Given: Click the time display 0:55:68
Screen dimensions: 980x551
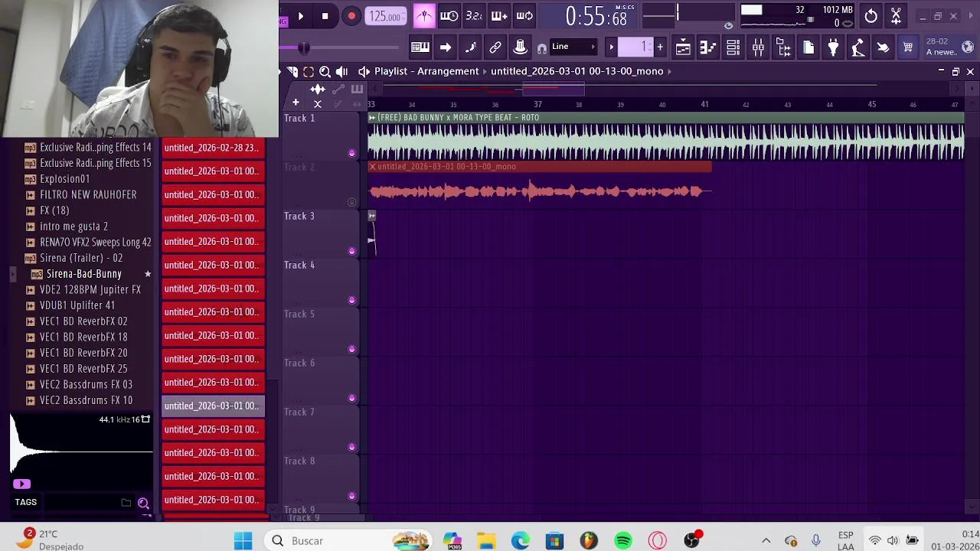Looking at the screenshot, I should point(596,16).
